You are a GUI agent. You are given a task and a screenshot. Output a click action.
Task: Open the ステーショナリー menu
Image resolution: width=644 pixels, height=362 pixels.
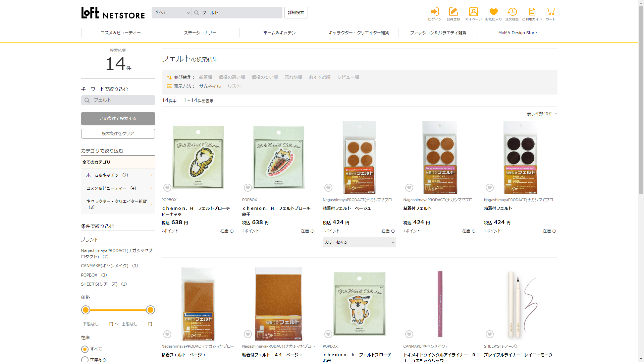point(200,33)
